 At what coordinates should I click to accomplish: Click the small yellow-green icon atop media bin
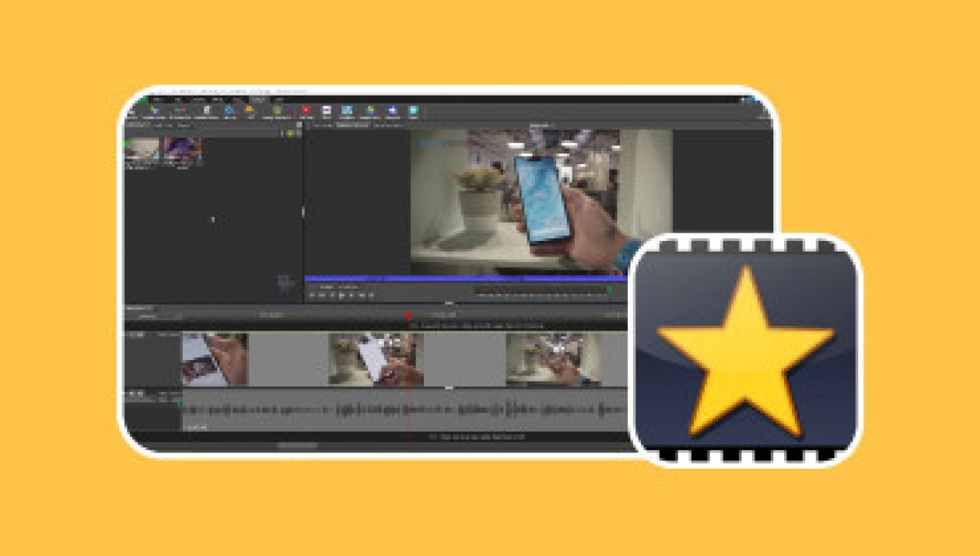tap(289, 133)
